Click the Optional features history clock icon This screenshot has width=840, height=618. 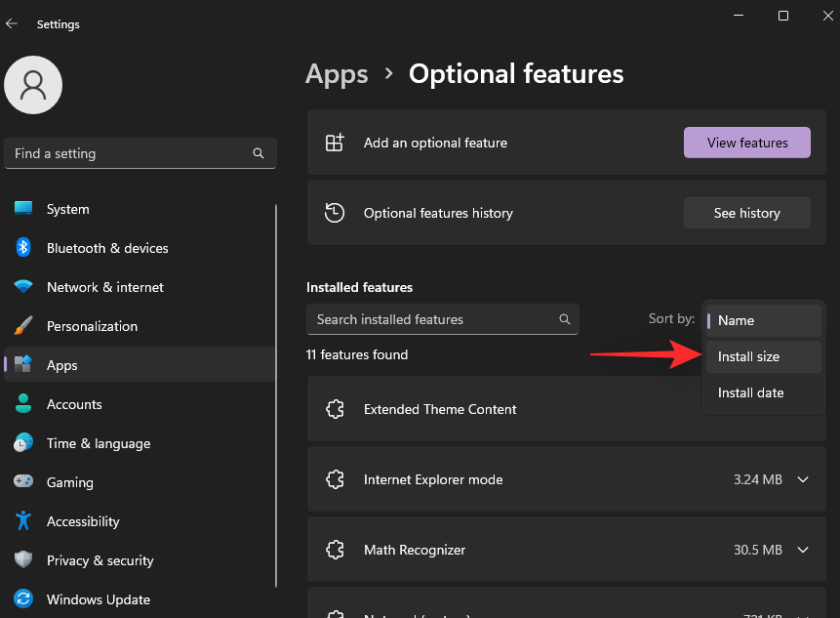tap(335, 213)
